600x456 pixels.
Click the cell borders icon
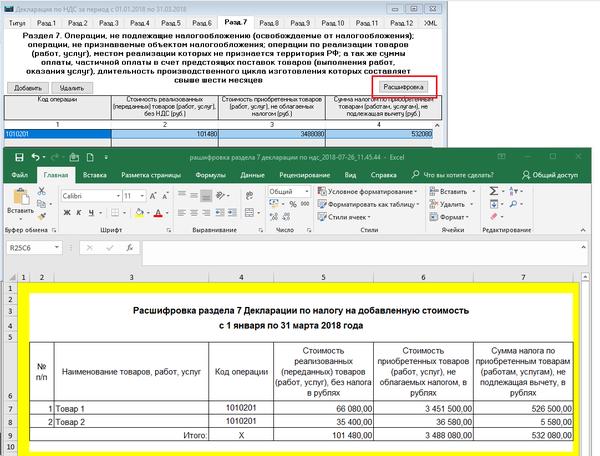(x=115, y=213)
